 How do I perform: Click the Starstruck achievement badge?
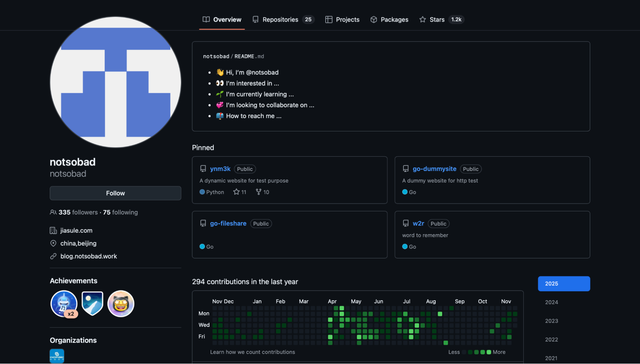coord(121,304)
